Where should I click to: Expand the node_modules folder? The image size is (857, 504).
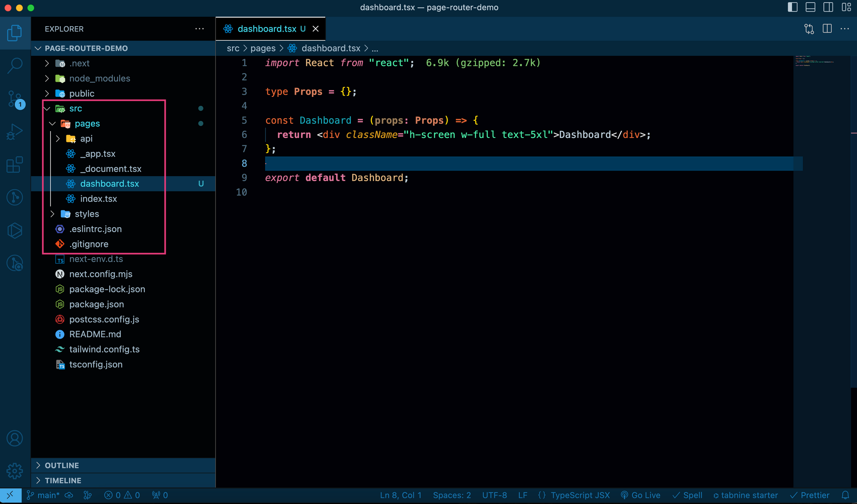click(123, 78)
